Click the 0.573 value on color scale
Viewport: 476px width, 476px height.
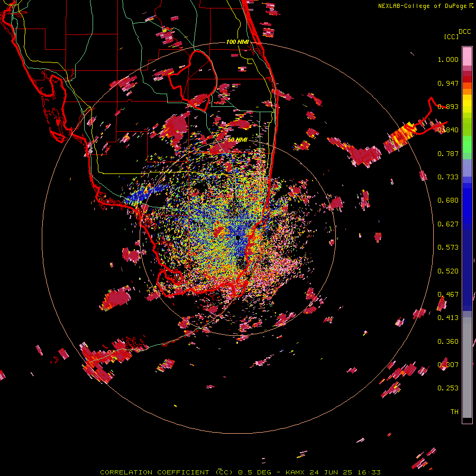pos(448,248)
